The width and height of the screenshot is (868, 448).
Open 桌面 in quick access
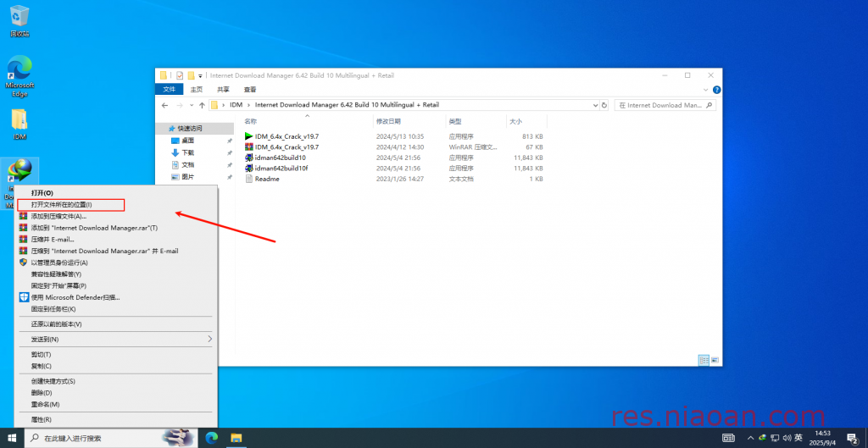point(188,141)
